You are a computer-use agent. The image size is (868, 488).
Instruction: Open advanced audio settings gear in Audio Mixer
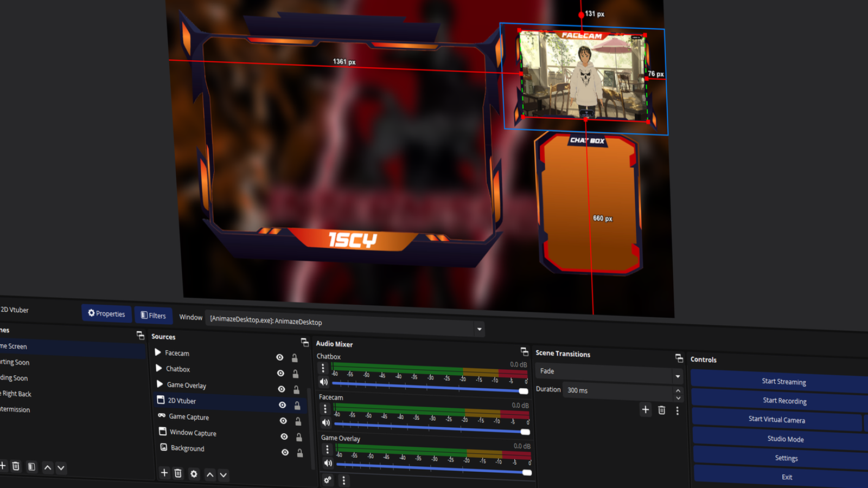pos(327,480)
